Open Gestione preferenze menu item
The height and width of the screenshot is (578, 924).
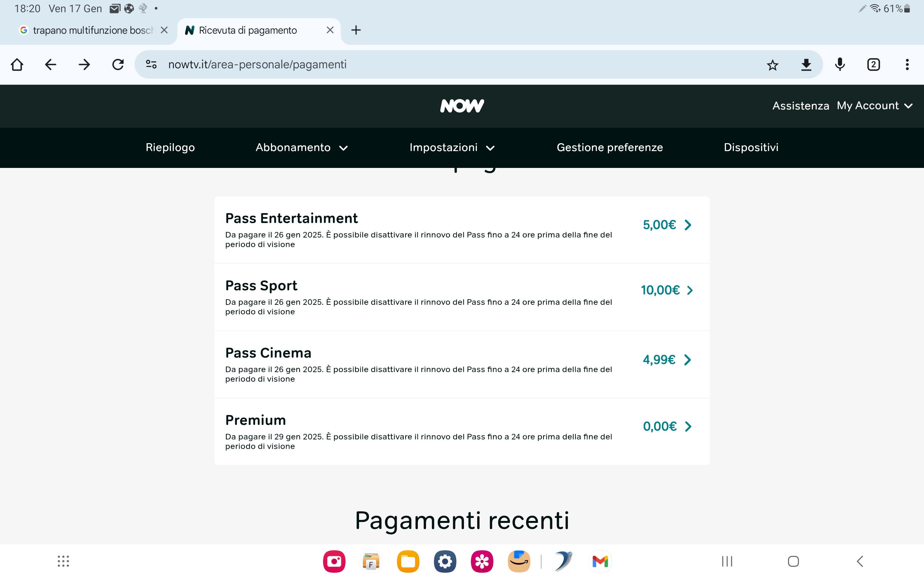coord(610,147)
